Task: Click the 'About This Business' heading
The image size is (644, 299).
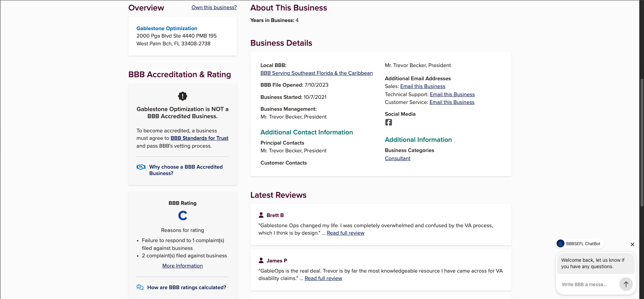Action: [x=289, y=8]
